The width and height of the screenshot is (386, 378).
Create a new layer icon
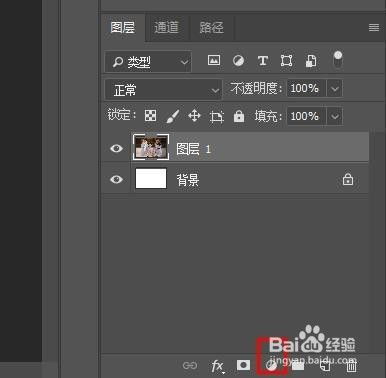point(325,366)
